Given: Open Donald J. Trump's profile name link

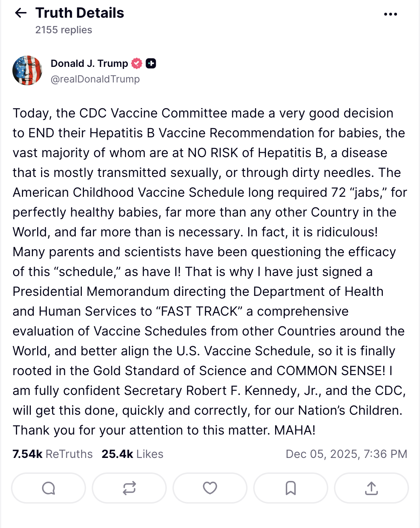Looking at the screenshot, I should [x=89, y=63].
